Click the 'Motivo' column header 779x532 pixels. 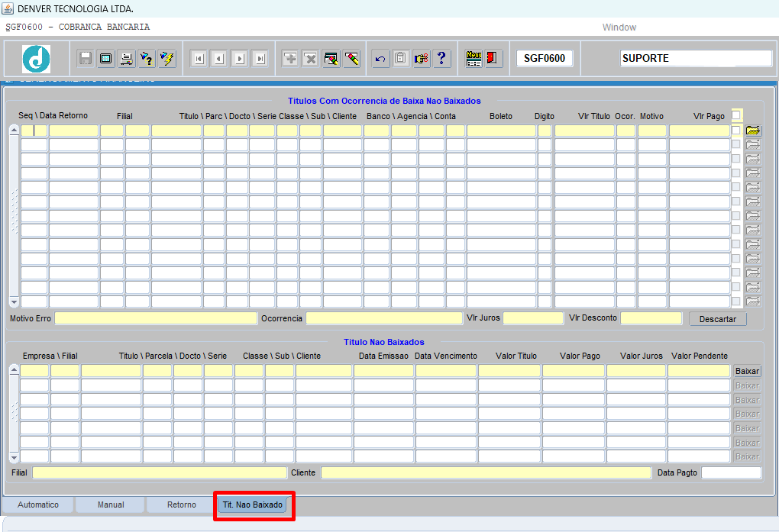coord(651,116)
